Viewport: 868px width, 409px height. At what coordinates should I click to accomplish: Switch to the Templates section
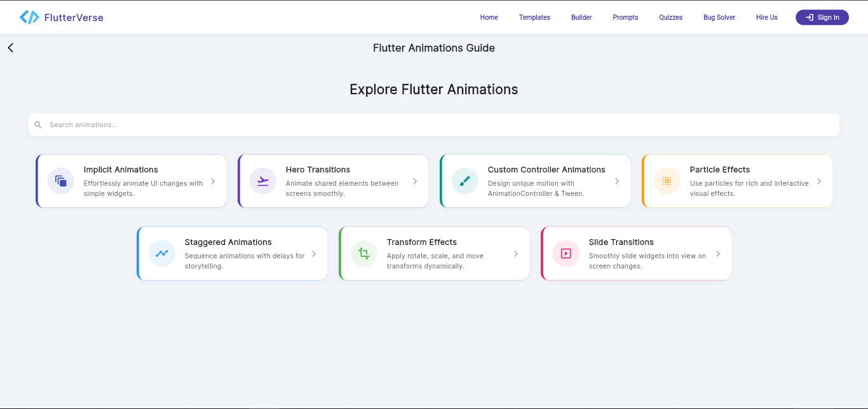click(x=534, y=17)
